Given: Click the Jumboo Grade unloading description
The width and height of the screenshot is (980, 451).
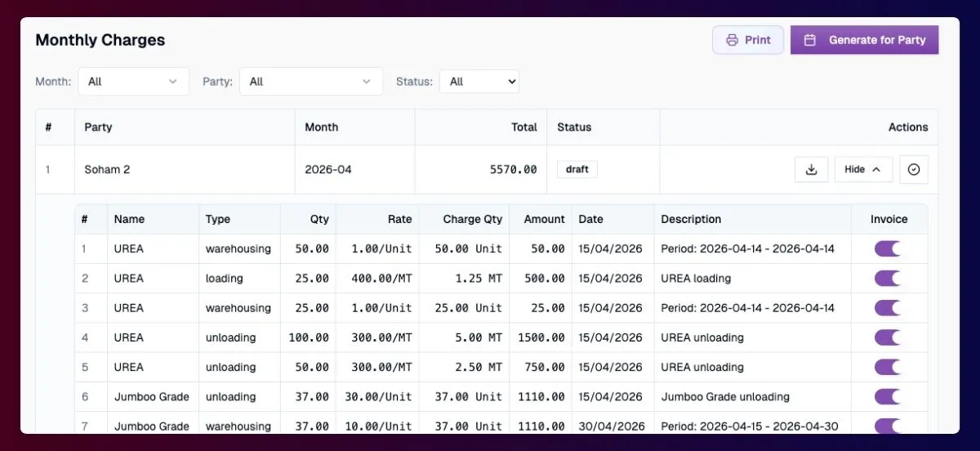Looking at the screenshot, I should pos(725,396).
